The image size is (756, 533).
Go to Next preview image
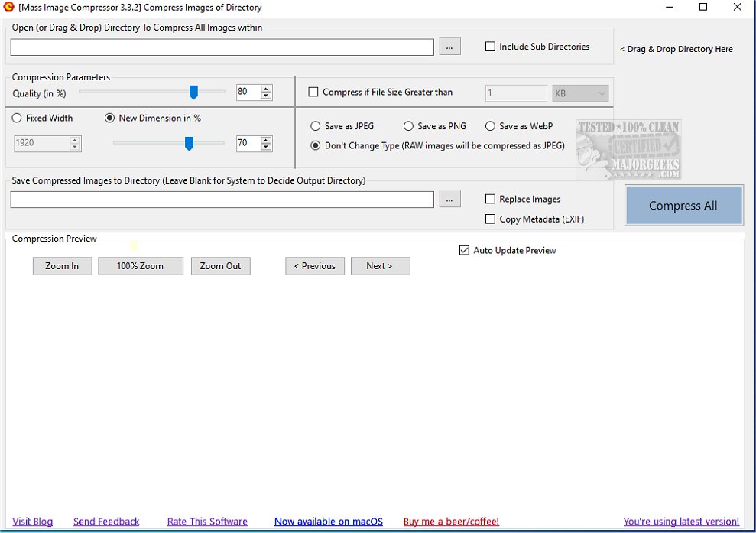pyautogui.click(x=380, y=266)
